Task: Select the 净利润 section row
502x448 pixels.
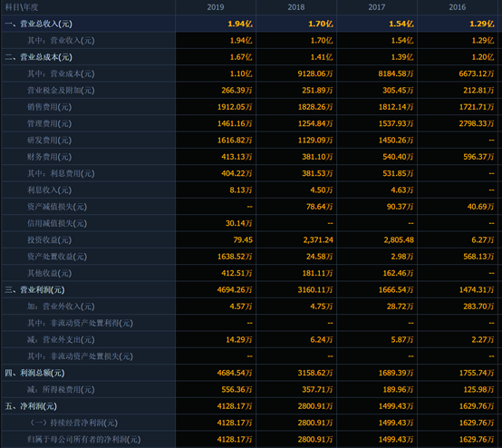Action: pyautogui.click(x=250, y=406)
